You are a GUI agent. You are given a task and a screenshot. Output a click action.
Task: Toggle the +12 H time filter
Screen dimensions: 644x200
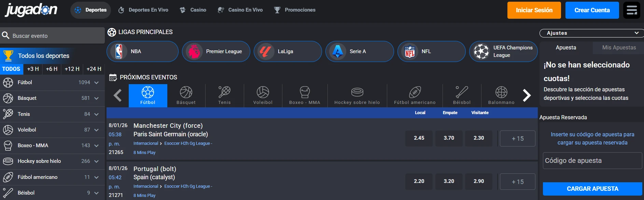coord(72,69)
